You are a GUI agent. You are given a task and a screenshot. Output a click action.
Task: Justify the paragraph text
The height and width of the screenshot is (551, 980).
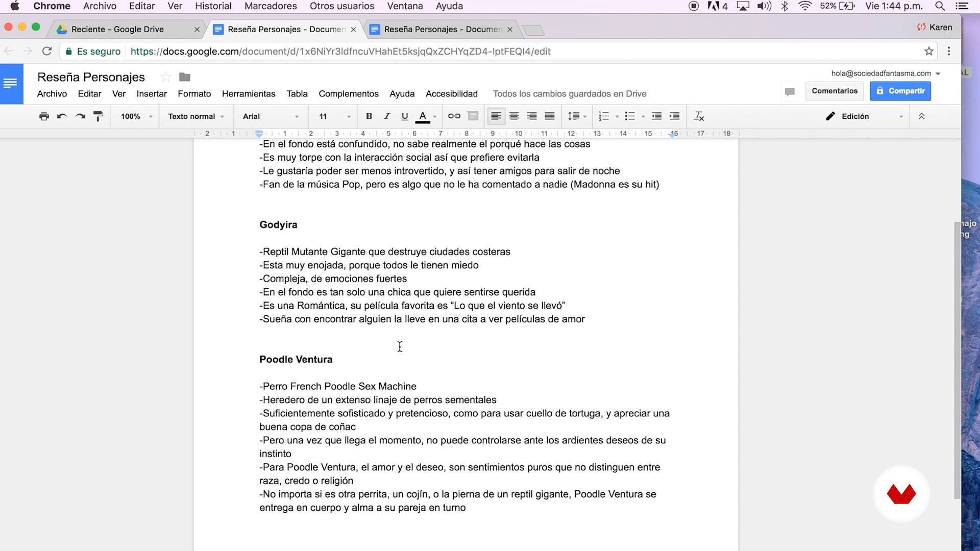pyautogui.click(x=550, y=116)
